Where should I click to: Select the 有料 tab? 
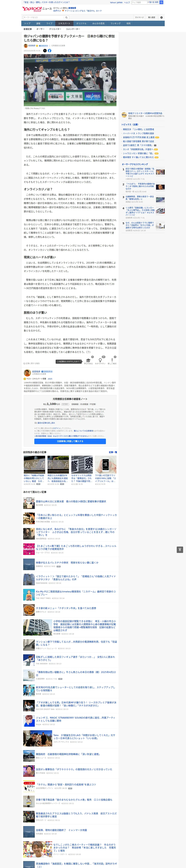[128, 24]
